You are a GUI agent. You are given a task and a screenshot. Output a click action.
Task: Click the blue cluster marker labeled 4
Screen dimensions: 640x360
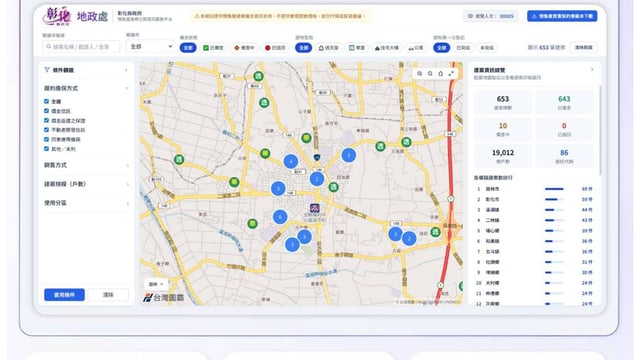coord(291,161)
